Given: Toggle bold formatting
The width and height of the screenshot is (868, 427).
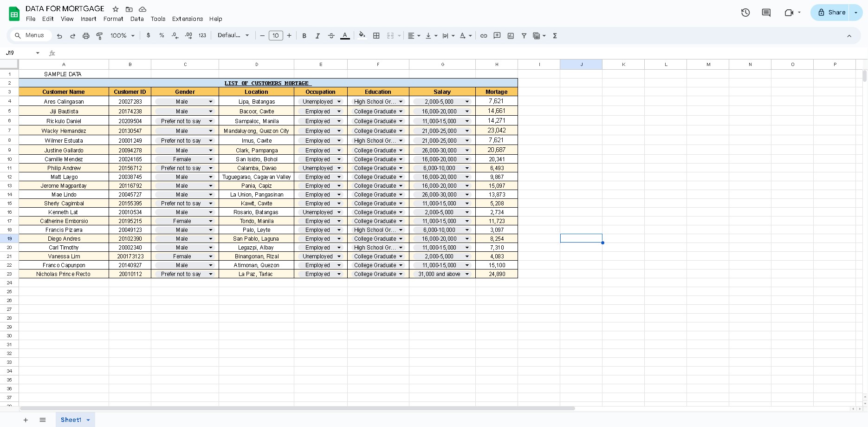Looking at the screenshot, I should (x=304, y=36).
